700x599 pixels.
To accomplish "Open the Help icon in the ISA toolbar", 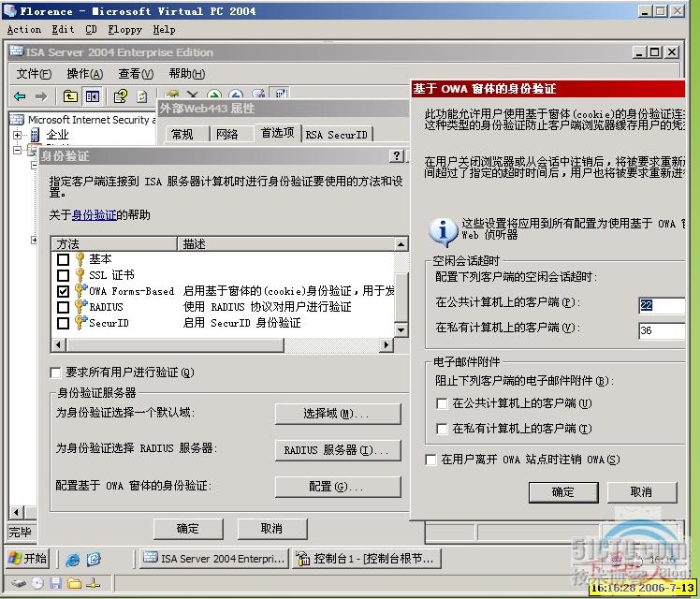I will [120, 96].
